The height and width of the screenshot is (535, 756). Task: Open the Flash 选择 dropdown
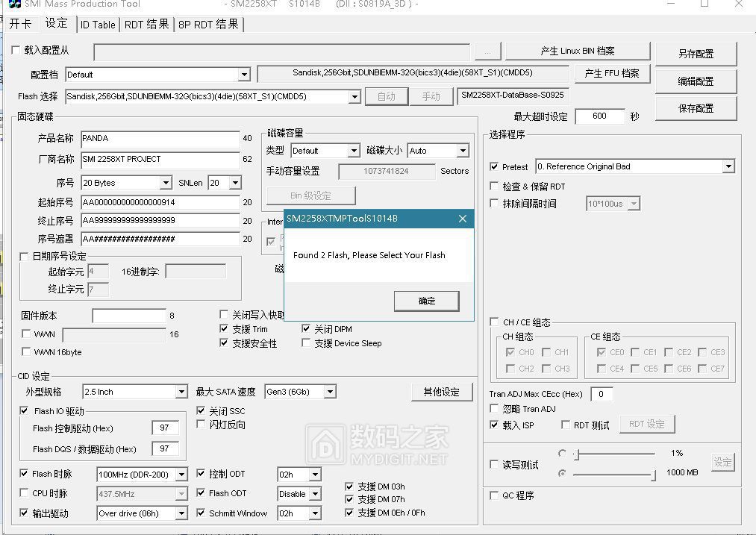tap(354, 96)
